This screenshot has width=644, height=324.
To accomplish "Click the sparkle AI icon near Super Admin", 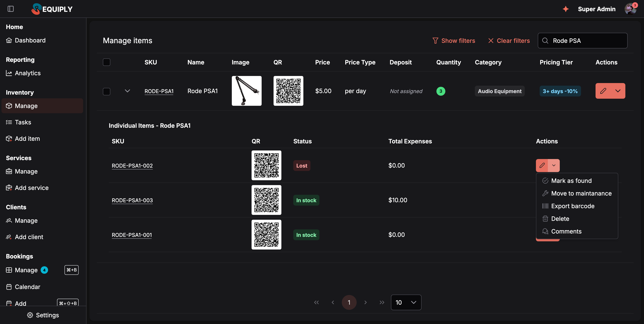I will (566, 9).
